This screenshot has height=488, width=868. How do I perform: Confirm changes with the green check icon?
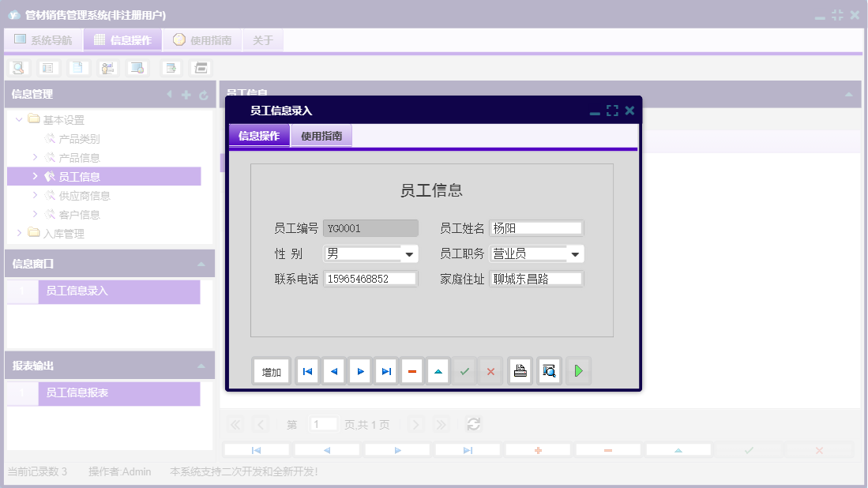pyautogui.click(x=464, y=370)
